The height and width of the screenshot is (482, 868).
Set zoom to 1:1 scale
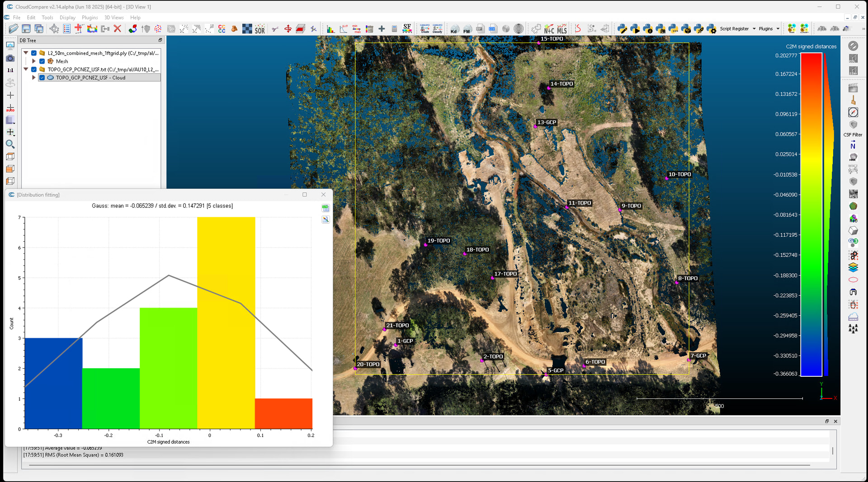(10, 70)
